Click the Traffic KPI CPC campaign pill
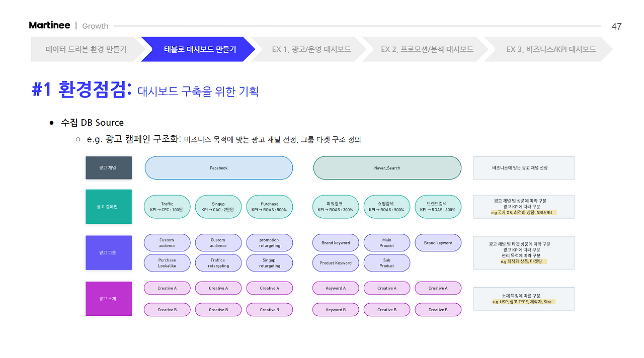The width and height of the screenshot is (644, 358). click(x=167, y=207)
